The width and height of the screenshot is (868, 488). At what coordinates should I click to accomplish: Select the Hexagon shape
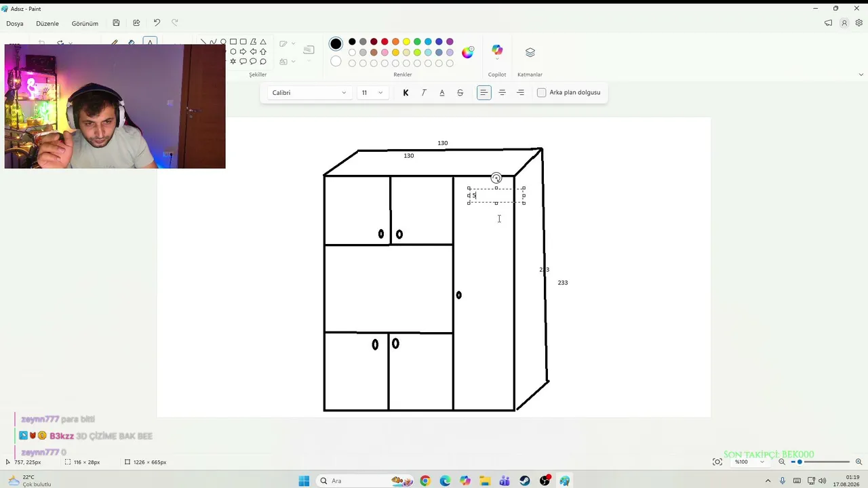pos(233,52)
